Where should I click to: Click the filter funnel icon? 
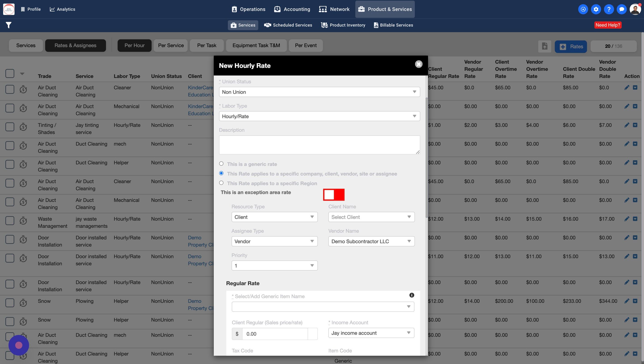(8, 25)
